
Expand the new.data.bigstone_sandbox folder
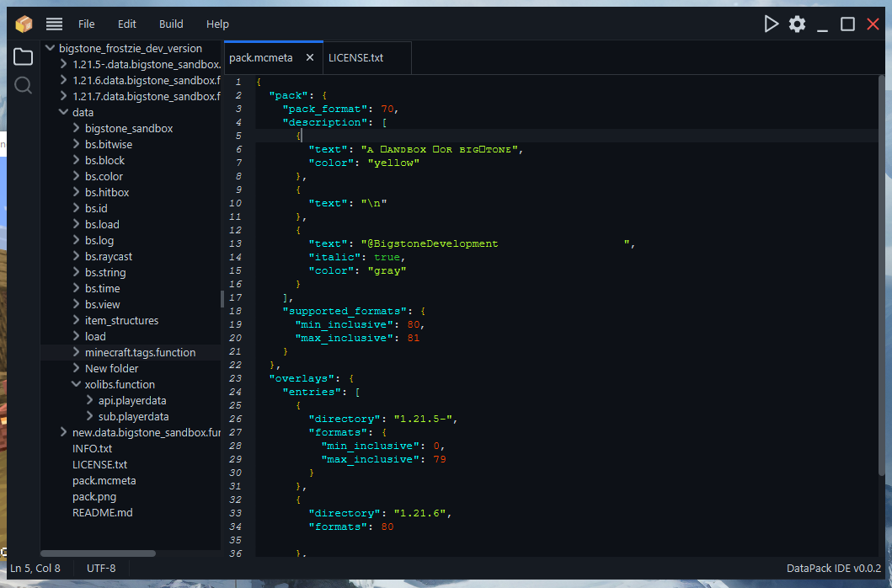coord(64,432)
